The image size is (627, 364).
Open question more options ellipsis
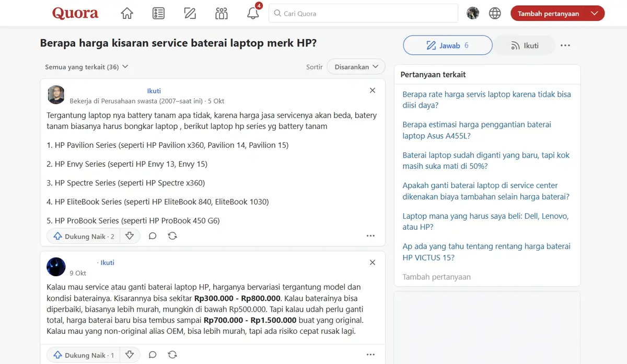pyautogui.click(x=565, y=45)
